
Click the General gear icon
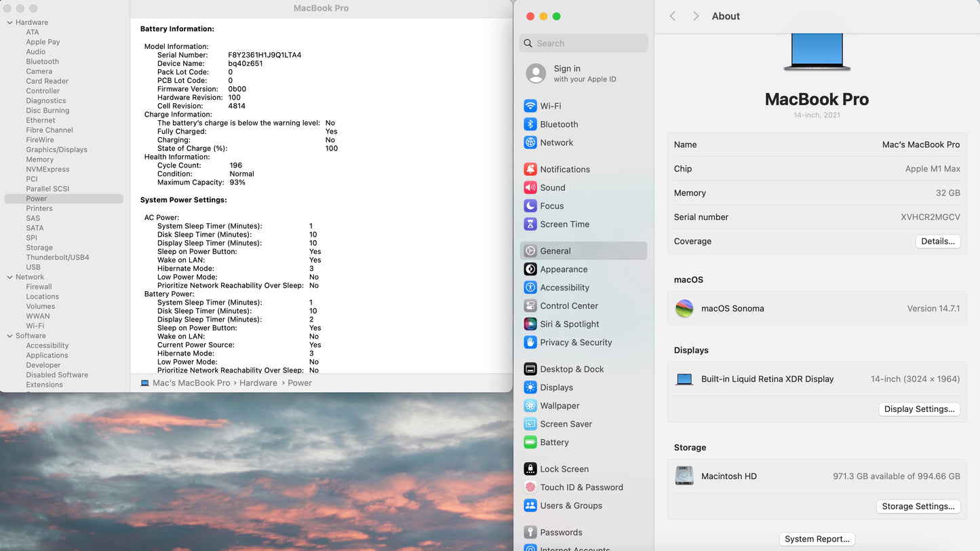point(530,251)
